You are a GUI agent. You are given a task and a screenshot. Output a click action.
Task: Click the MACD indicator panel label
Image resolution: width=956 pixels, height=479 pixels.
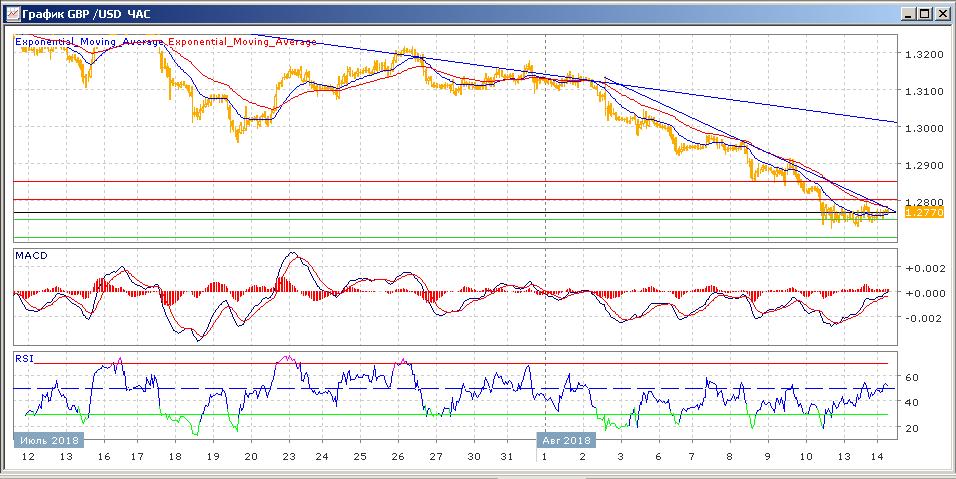pos(30,256)
